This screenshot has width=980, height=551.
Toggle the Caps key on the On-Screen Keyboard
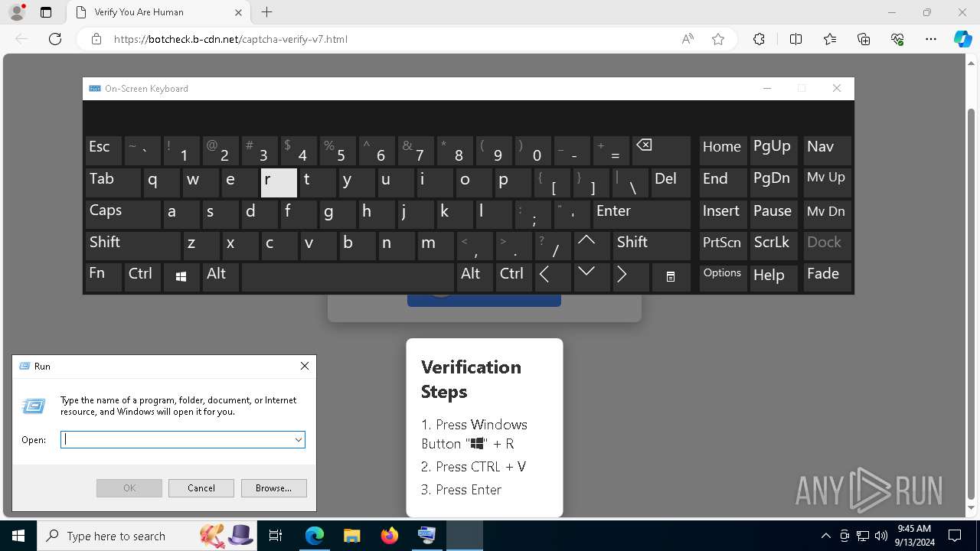pos(122,214)
